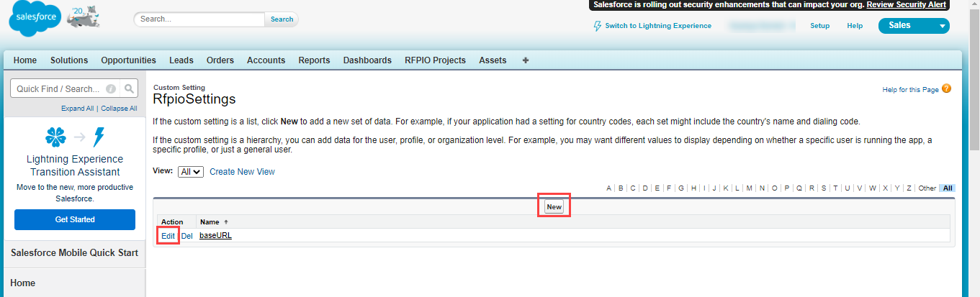The height and width of the screenshot is (297, 980).
Task: Click into the global Search field
Action: click(x=199, y=19)
